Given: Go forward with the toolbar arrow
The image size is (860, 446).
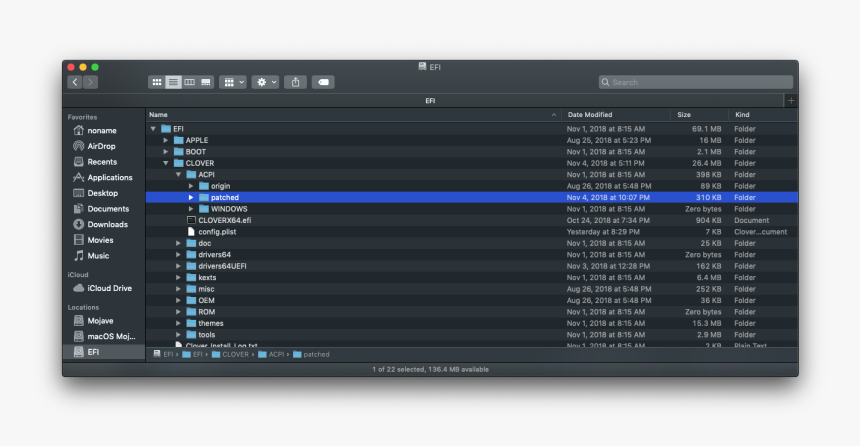Looking at the screenshot, I should point(90,82).
